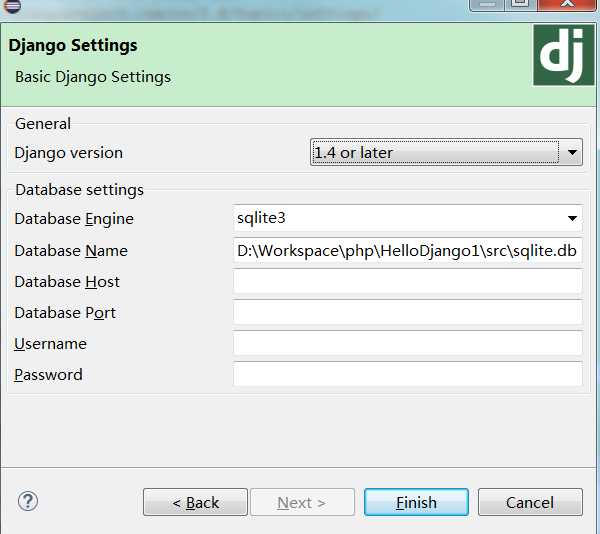This screenshot has width=600, height=534.
Task: Click the Cancel button
Action: point(530,502)
